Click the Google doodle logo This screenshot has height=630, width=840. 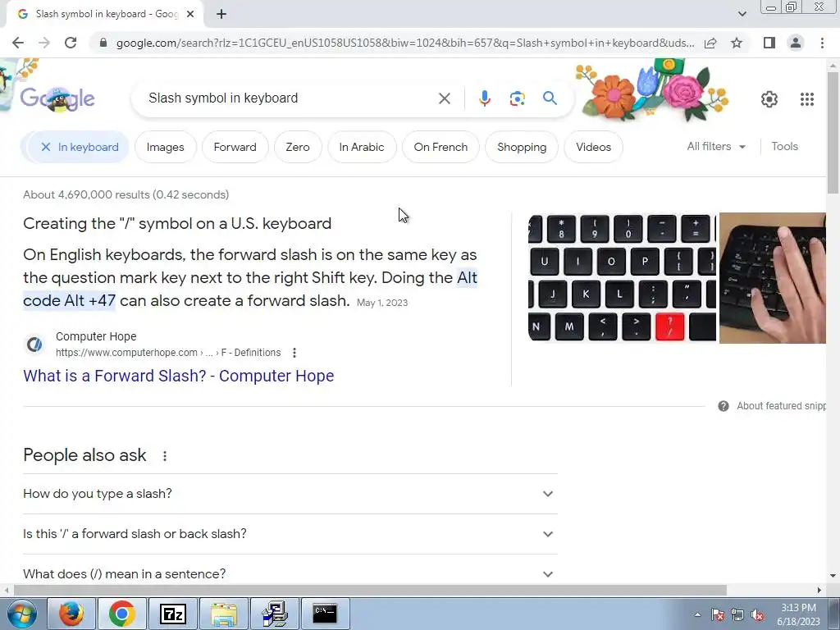point(57,98)
